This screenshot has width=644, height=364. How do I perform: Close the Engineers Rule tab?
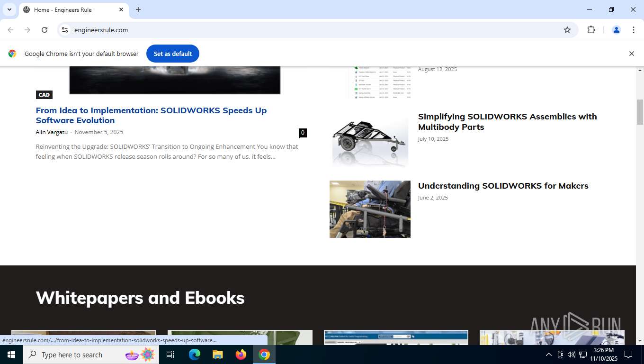[121, 9]
